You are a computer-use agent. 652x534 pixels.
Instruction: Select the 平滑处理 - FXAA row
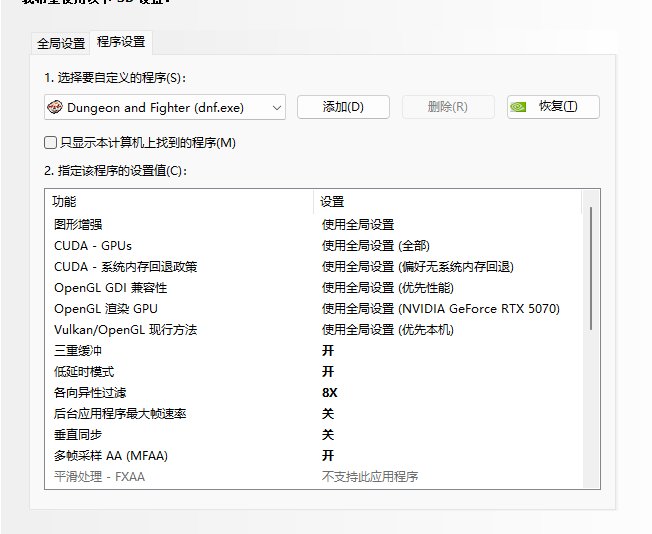coord(314,477)
